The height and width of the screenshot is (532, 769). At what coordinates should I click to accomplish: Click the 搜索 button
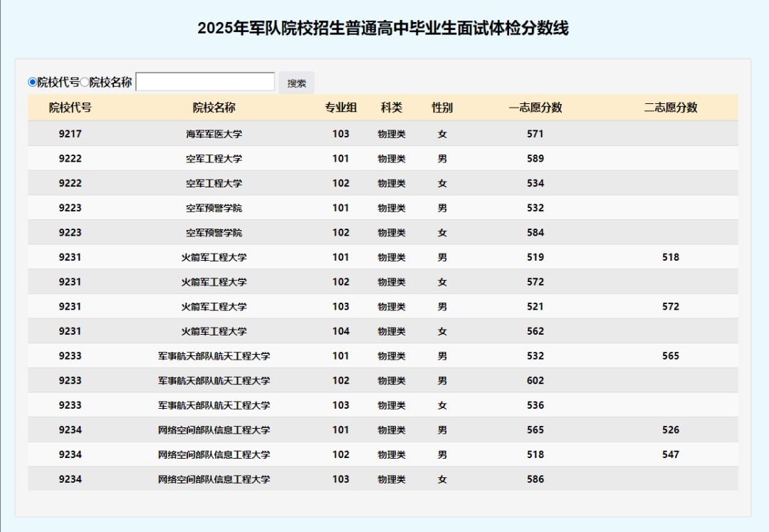[296, 83]
